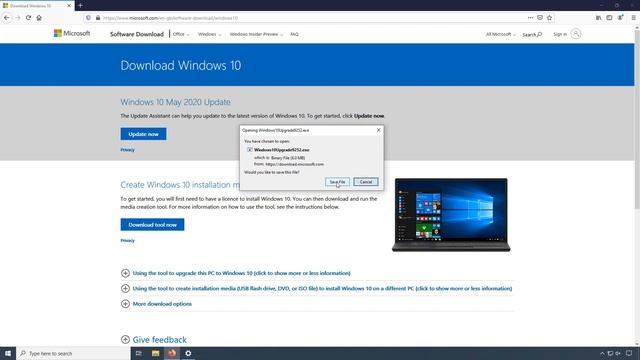Viewport: 640px width, 360px height.
Task: Click the browser forward arrow
Action: pos(18,18)
